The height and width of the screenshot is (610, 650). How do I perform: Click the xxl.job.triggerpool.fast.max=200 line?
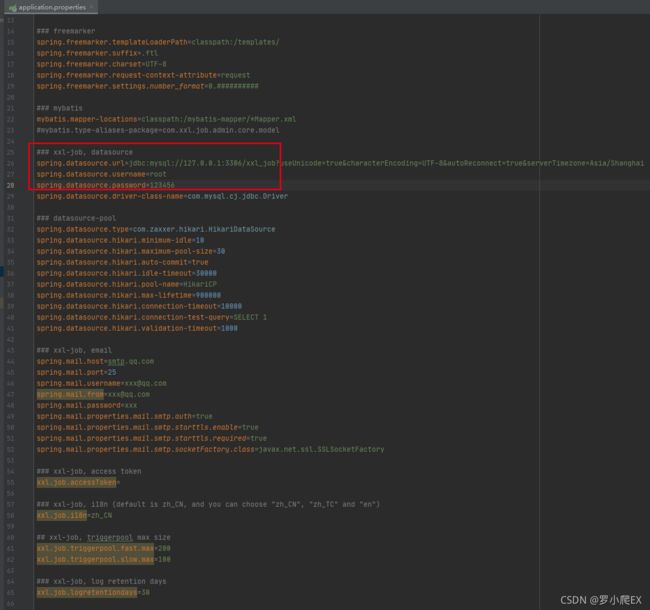[x=103, y=548]
